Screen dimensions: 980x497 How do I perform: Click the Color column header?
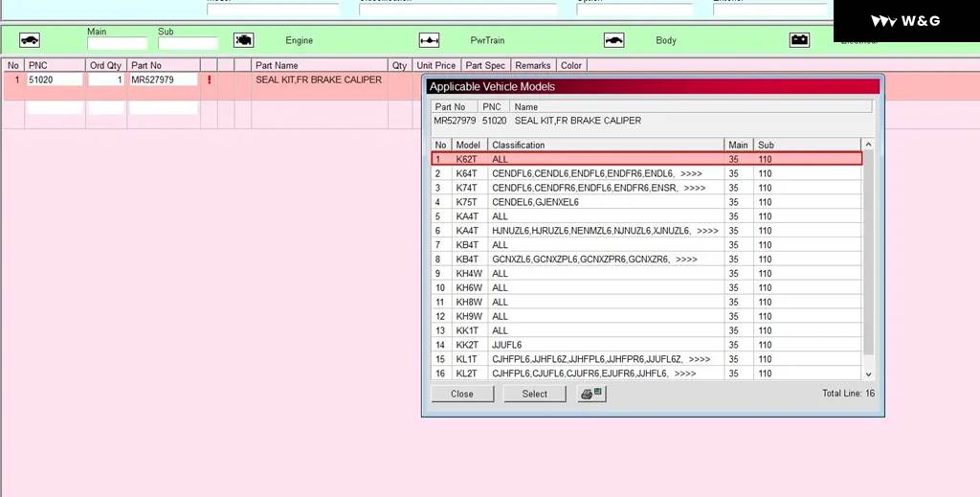571,65
